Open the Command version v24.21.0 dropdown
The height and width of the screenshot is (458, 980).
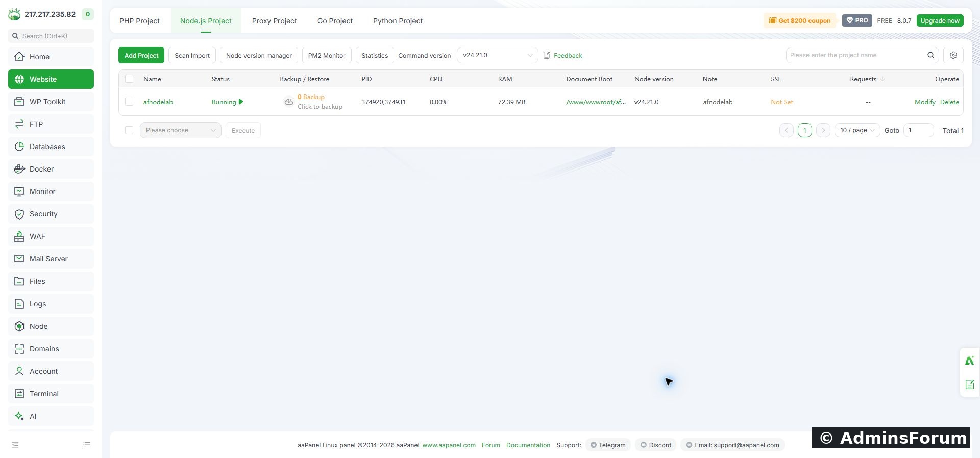point(497,55)
